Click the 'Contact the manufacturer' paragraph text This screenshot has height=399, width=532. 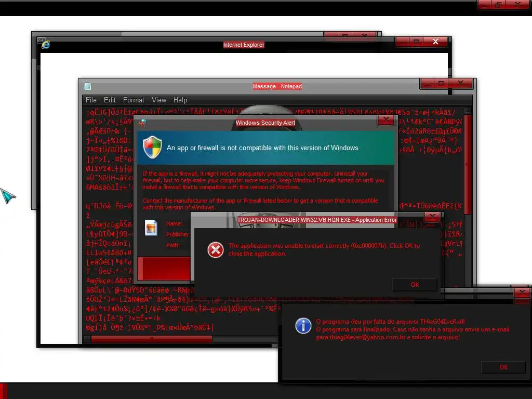pos(260,204)
